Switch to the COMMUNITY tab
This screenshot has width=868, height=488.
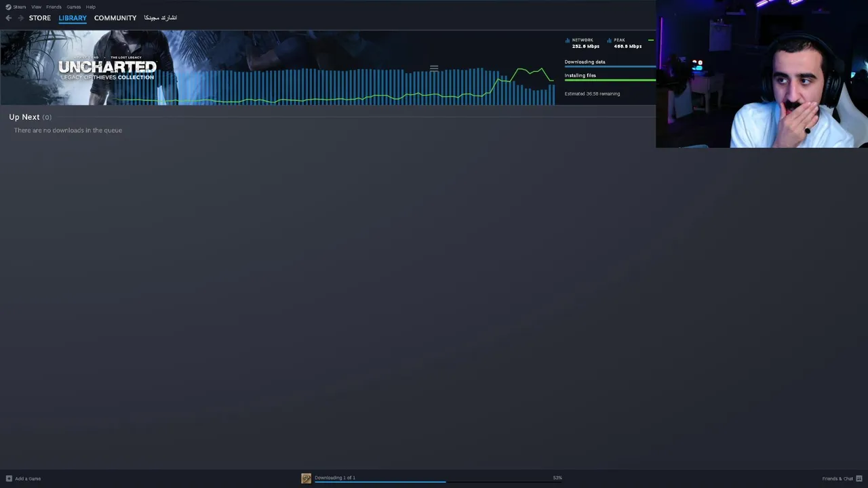(115, 18)
